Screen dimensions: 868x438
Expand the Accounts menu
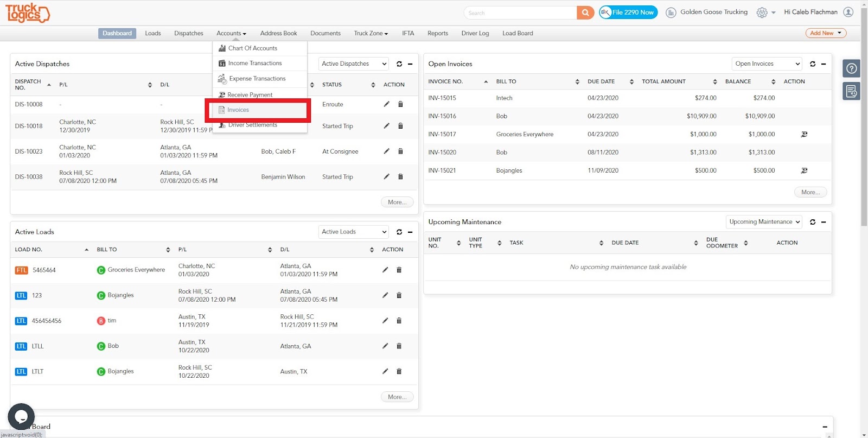coord(231,34)
